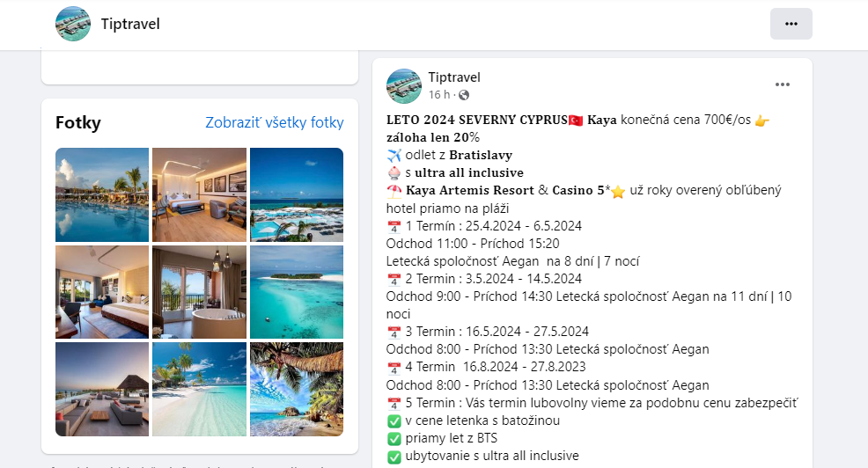Open the white sand beach photo
868x468 pixels.
click(x=199, y=390)
